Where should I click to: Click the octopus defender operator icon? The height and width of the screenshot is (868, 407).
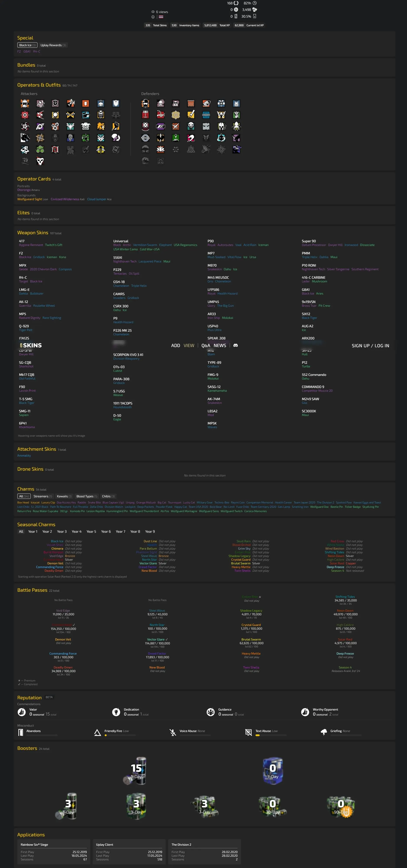(x=236, y=126)
